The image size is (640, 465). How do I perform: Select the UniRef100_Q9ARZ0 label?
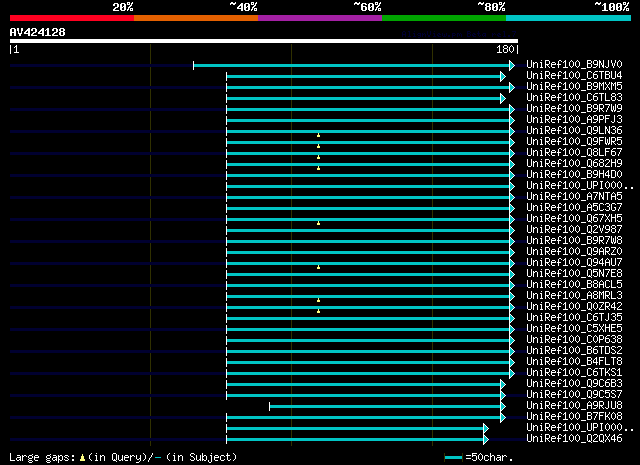[574, 251]
